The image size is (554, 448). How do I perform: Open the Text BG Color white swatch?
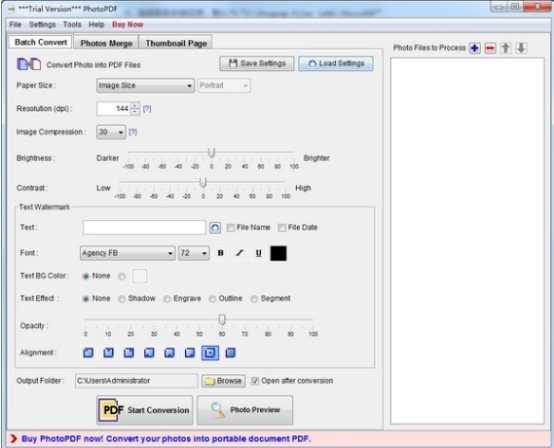coord(140,276)
